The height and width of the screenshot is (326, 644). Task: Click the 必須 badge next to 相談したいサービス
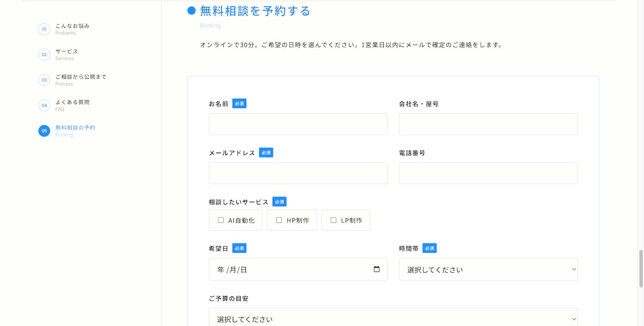pos(279,202)
